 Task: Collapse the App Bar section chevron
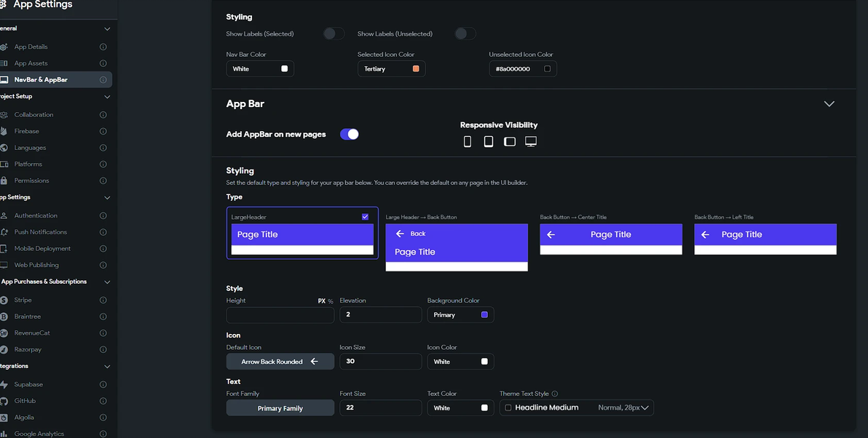[x=829, y=104]
